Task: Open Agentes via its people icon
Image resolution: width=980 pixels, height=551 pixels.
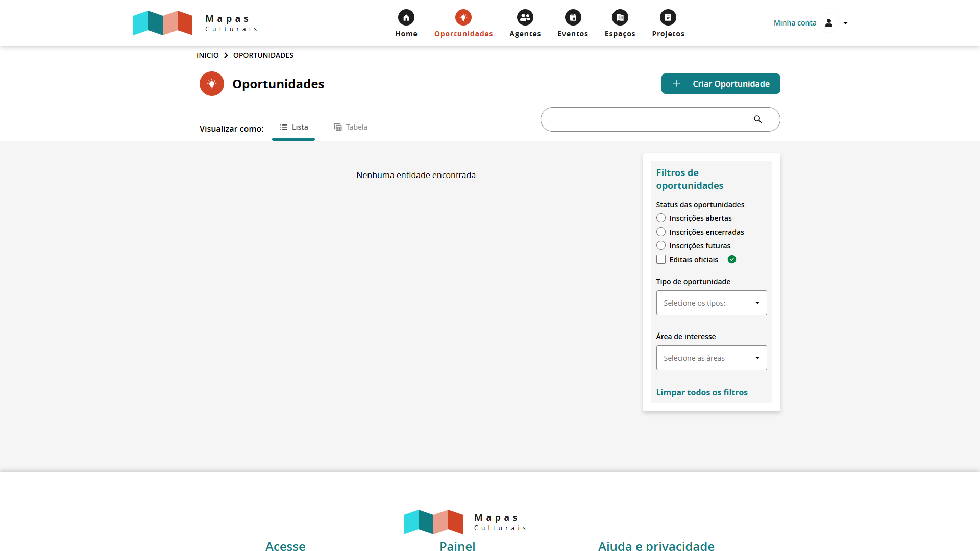Action: (525, 17)
